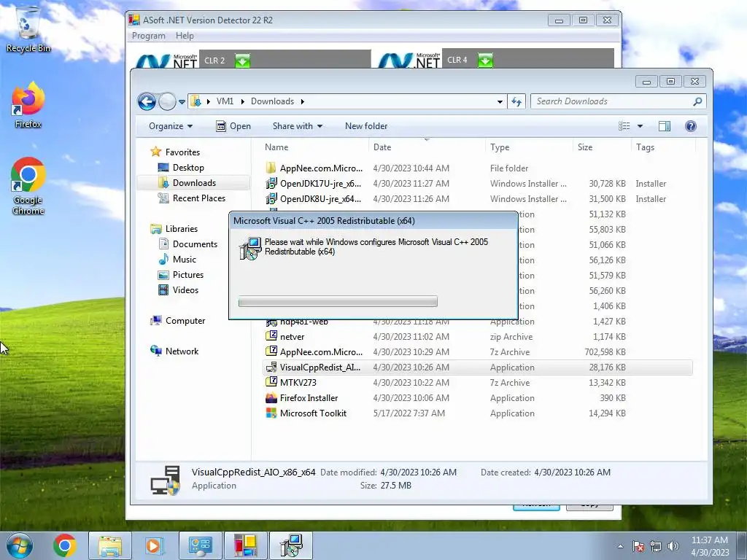Screen dimensions: 747x560
Task: Select Libraries in the navigation pane
Action: click(174, 229)
